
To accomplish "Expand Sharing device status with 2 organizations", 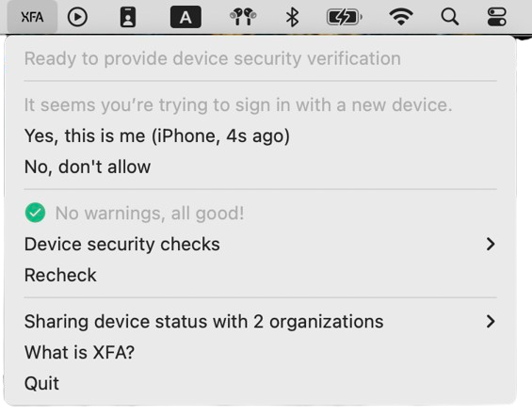I will pos(261,322).
